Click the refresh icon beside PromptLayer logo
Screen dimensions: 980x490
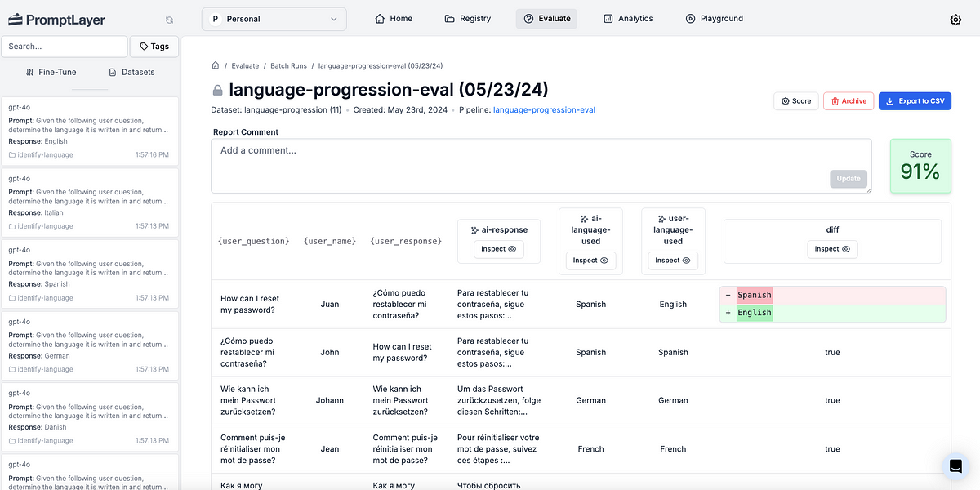click(x=169, y=20)
